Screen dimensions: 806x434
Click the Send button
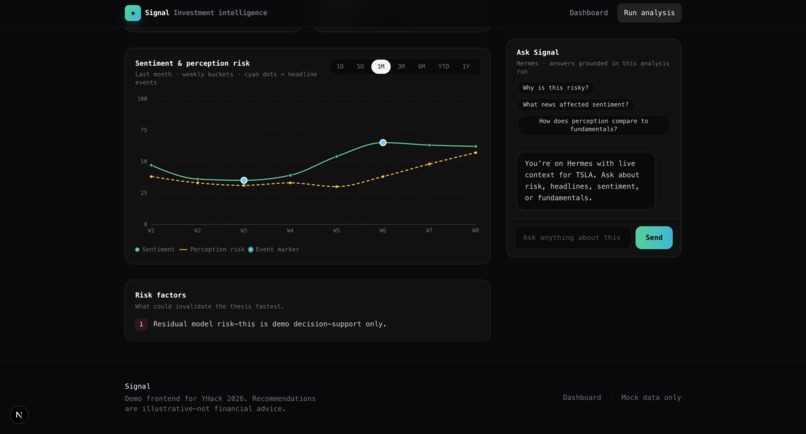tap(654, 238)
